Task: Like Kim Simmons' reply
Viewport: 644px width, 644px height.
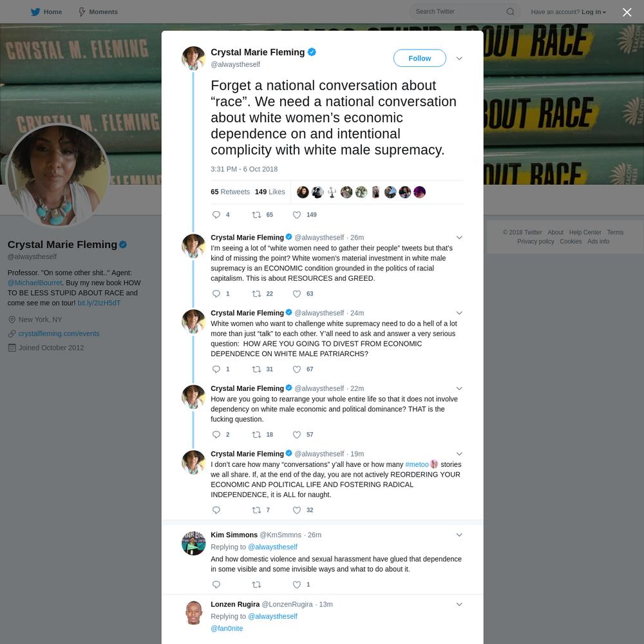Action: click(296, 585)
